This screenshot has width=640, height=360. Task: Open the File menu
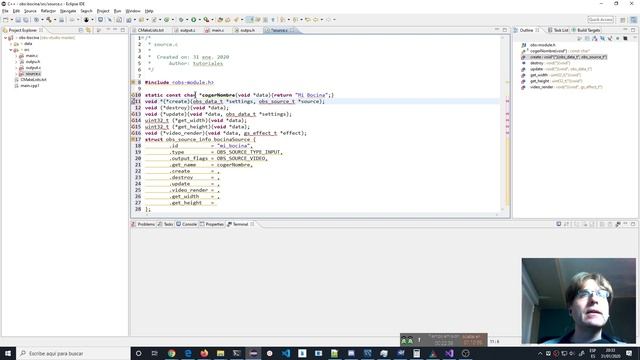[5, 11]
